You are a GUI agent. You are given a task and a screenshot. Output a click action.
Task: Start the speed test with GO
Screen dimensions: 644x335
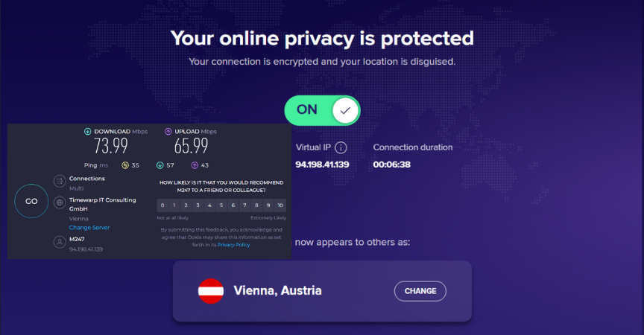[x=31, y=201]
